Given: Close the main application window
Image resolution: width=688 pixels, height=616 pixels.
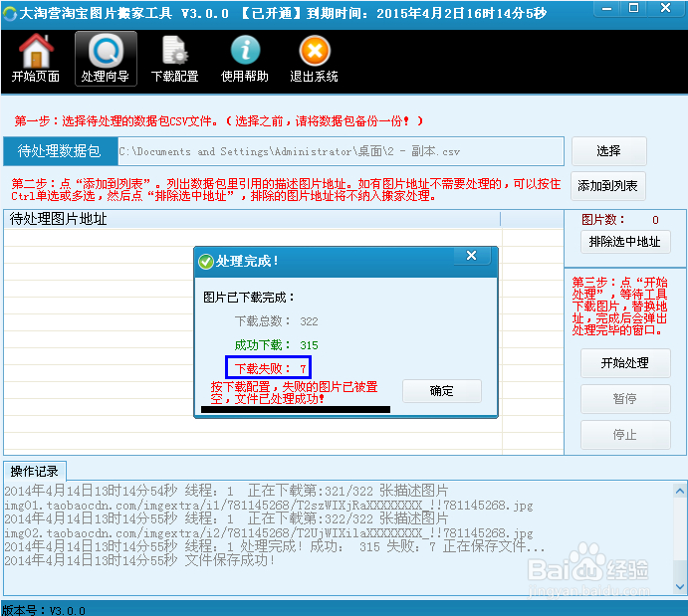Looking at the screenshot, I should (x=665, y=8).
